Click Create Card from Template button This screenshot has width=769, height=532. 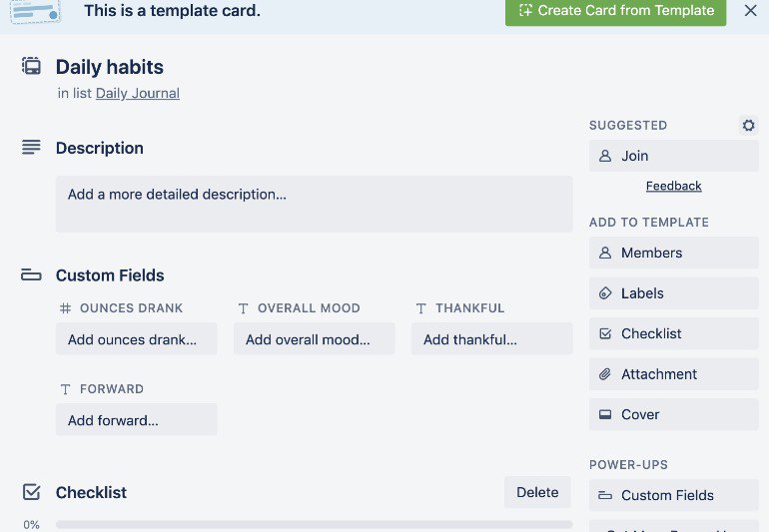click(x=615, y=11)
